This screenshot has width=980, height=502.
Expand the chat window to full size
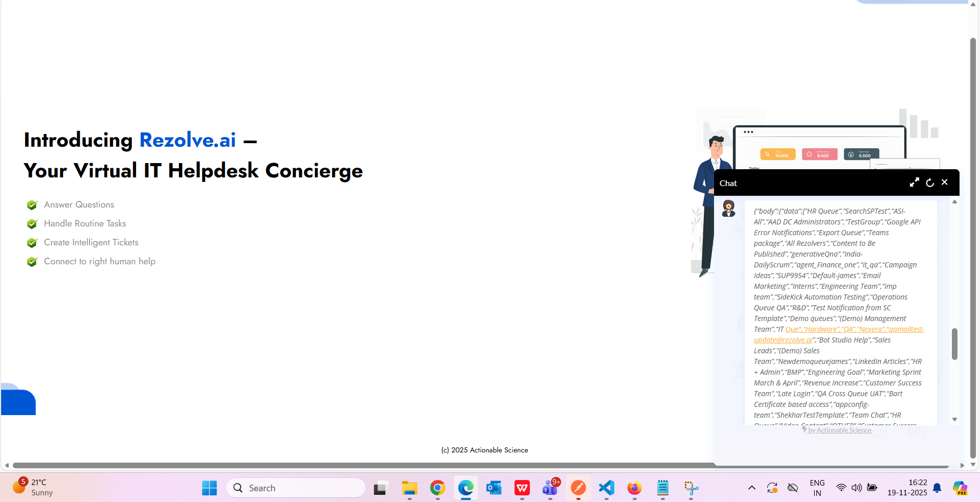click(x=914, y=182)
